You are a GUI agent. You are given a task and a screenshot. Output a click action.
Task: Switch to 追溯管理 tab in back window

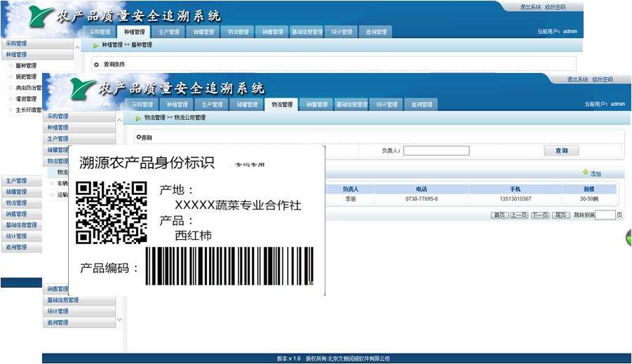click(377, 32)
